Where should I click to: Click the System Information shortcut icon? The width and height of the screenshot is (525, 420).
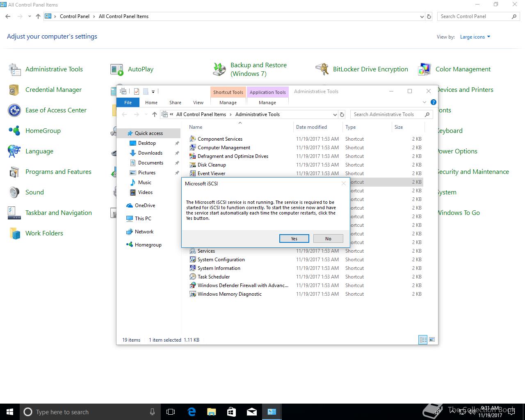click(193, 268)
